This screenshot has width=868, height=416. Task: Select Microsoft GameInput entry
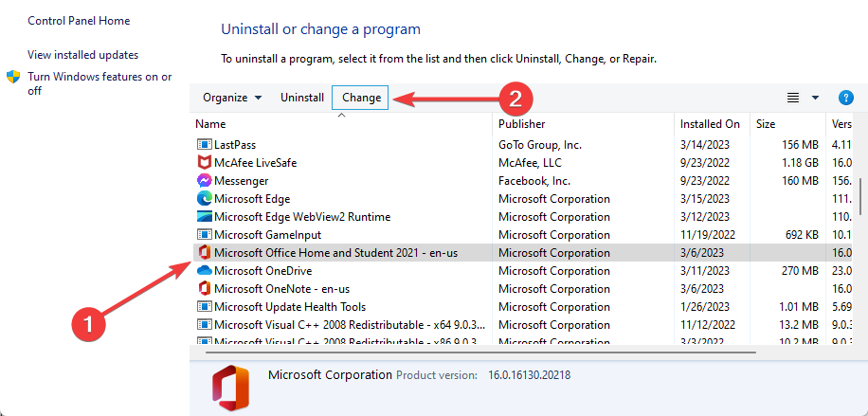click(267, 235)
